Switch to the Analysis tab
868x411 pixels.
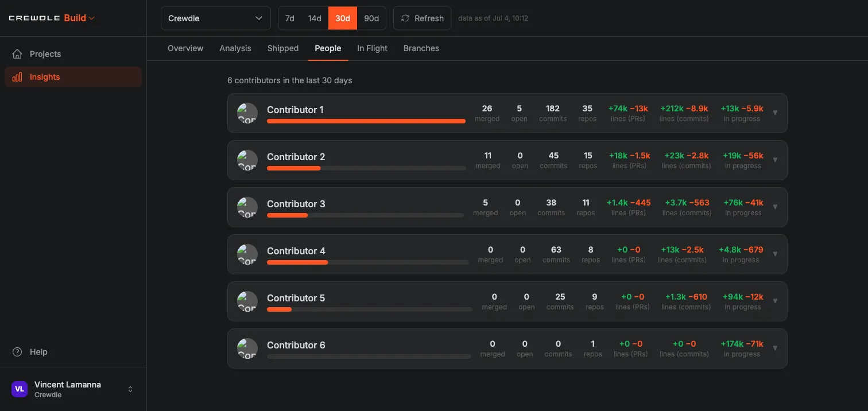[x=235, y=48]
